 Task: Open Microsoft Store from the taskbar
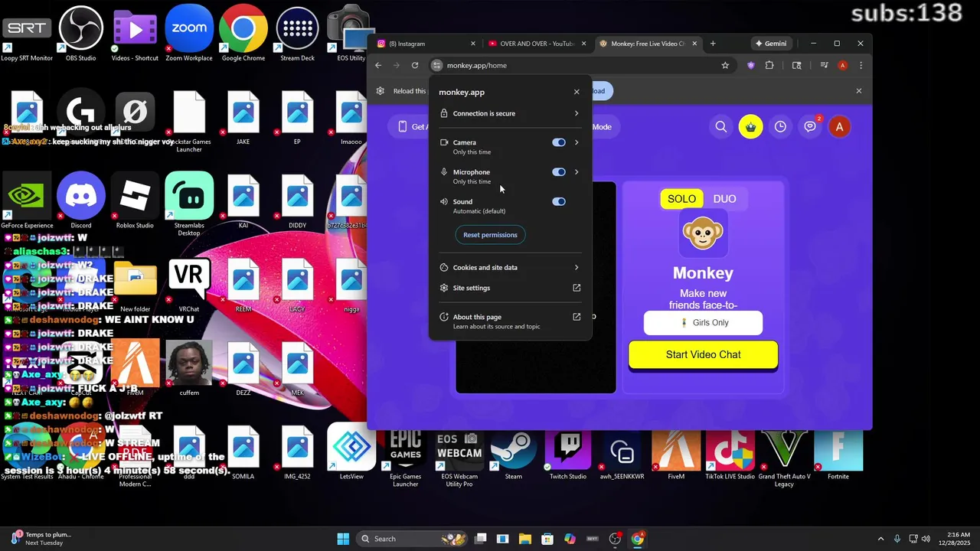[x=547, y=539]
